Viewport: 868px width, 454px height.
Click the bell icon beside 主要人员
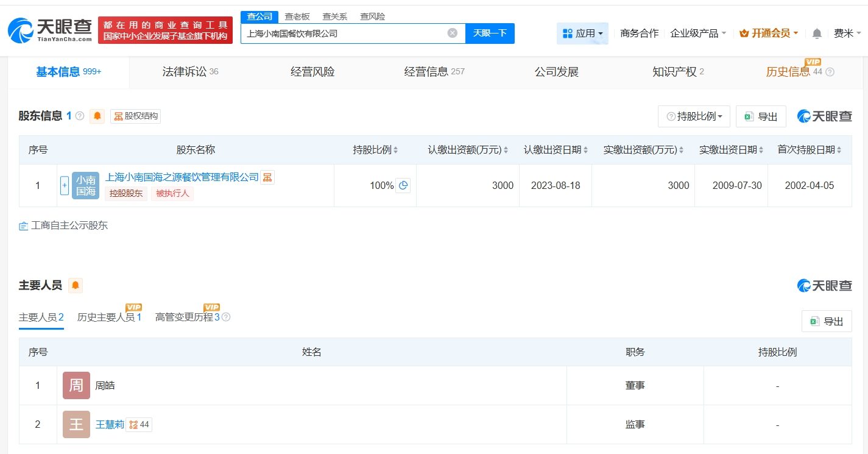pos(76,285)
